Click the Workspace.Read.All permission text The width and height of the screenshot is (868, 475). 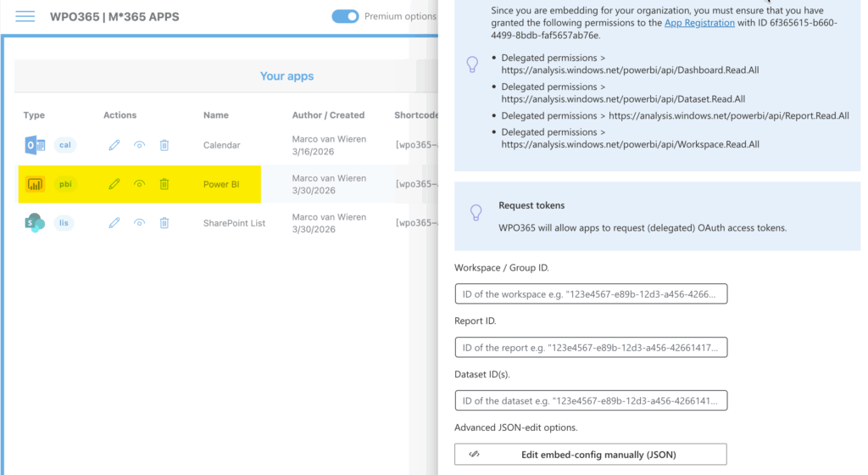[x=630, y=144]
